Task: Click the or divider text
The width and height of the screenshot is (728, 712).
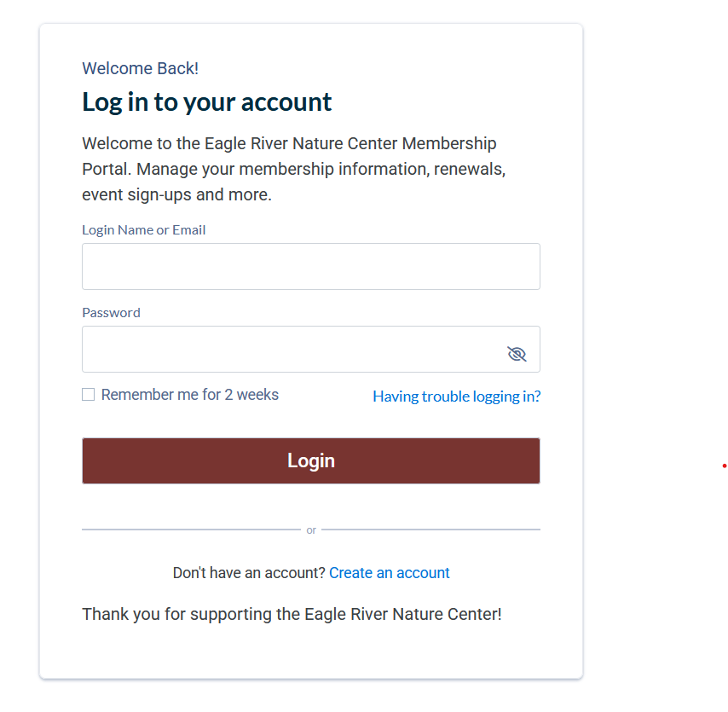Action: 311,530
